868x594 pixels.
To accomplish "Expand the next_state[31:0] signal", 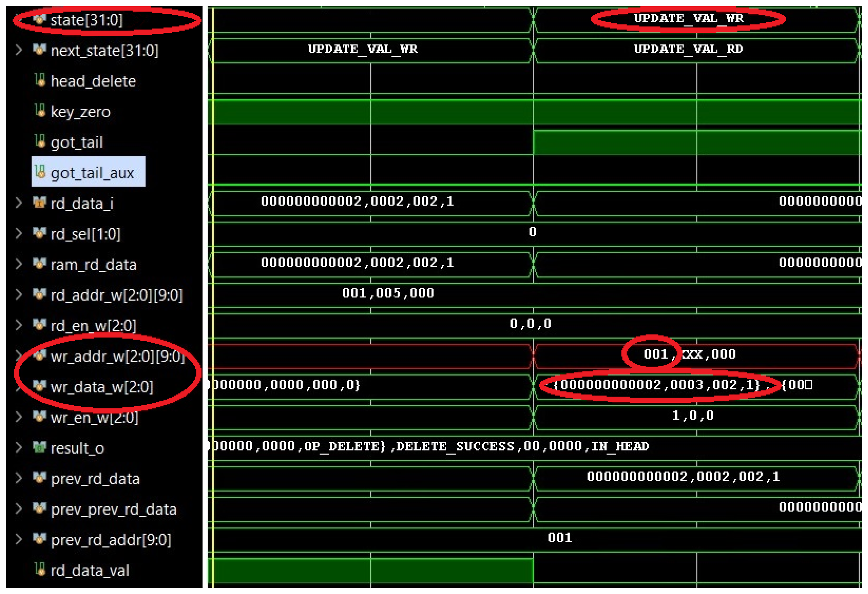I will click(19, 50).
